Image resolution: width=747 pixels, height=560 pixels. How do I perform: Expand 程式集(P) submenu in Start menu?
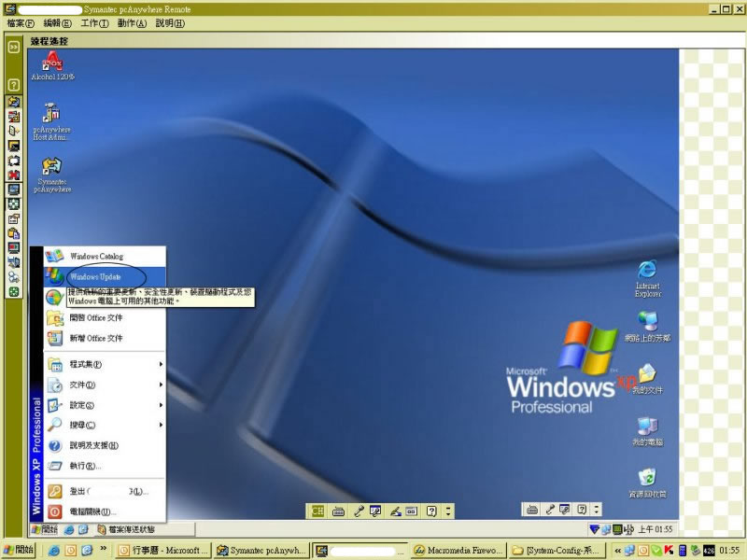point(105,364)
